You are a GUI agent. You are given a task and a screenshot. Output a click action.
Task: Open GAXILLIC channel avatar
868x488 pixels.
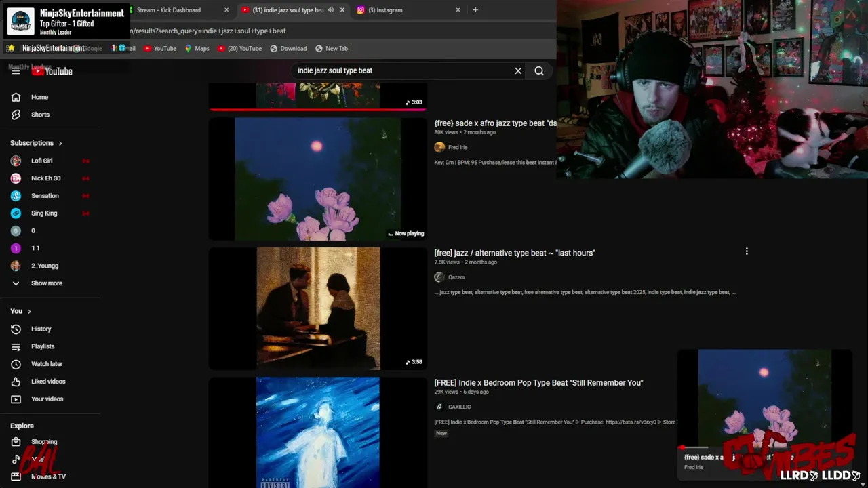point(439,407)
